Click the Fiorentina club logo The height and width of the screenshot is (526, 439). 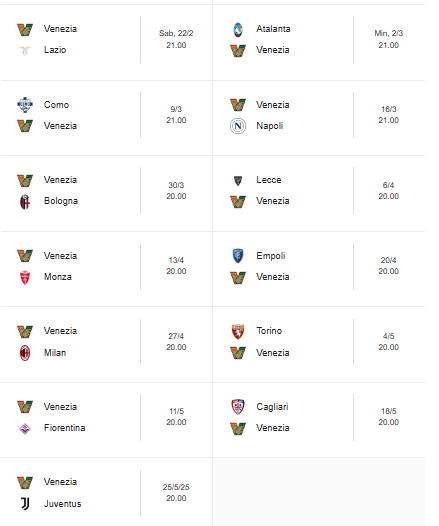pos(25,429)
